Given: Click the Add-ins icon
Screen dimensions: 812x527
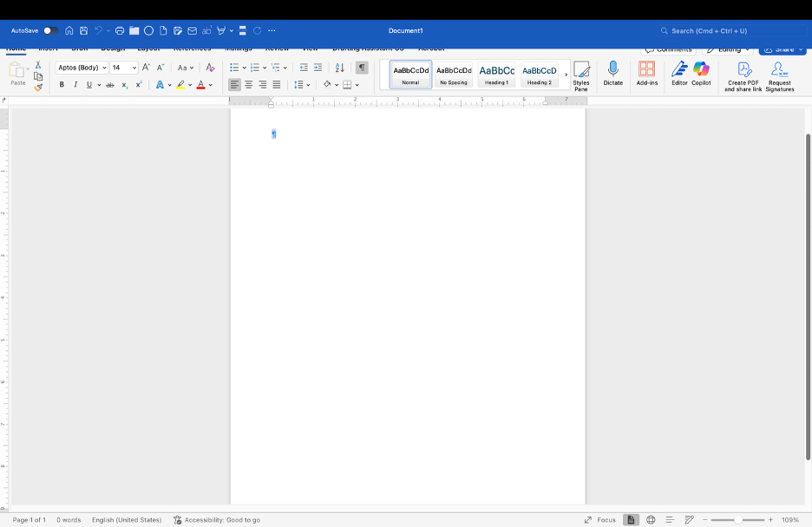Looking at the screenshot, I should tap(647, 69).
